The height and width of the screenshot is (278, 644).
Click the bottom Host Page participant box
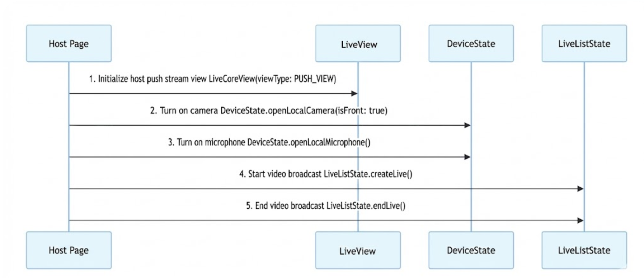pos(69,250)
